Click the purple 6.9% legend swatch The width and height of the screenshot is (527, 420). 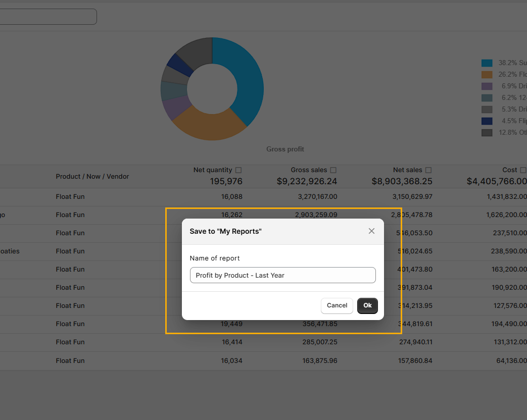click(487, 86)
